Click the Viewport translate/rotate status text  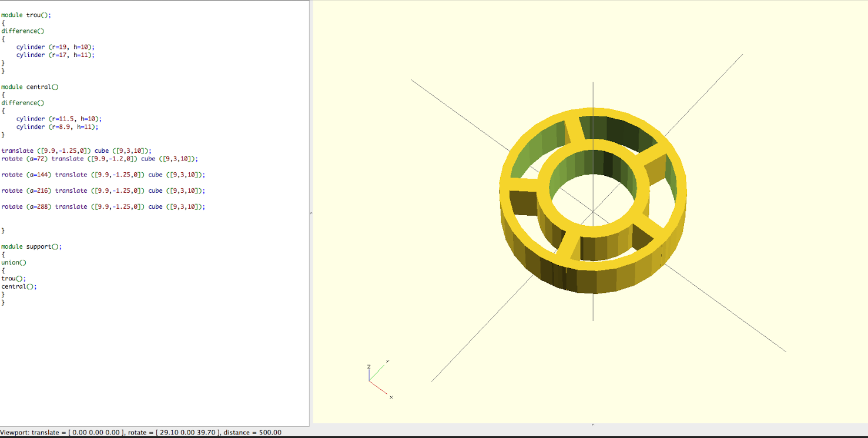point(141,433)
